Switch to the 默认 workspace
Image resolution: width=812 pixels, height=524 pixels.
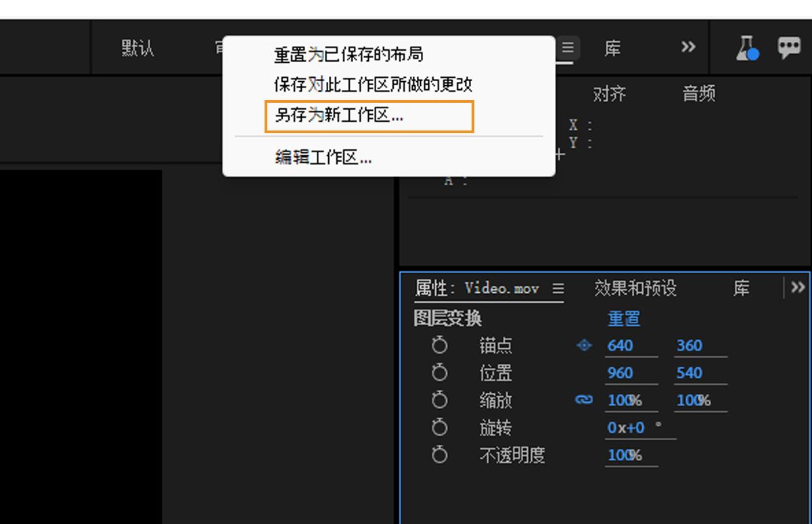137,47
